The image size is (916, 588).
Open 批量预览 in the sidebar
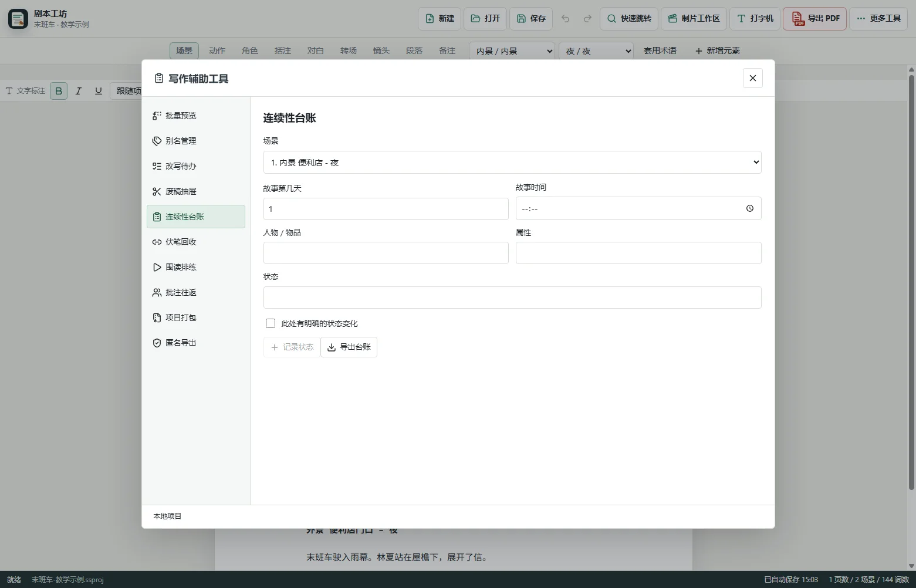point(195,116)
